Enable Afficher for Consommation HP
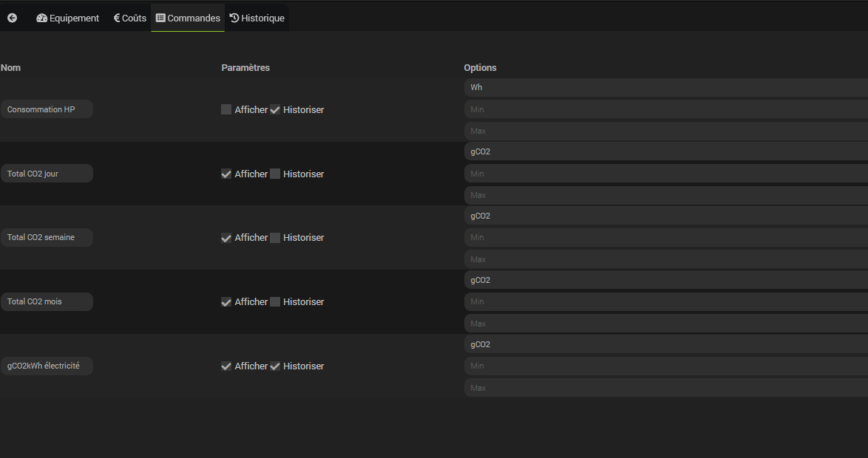This screenshot has height=458, width=868. coord(226,109)
